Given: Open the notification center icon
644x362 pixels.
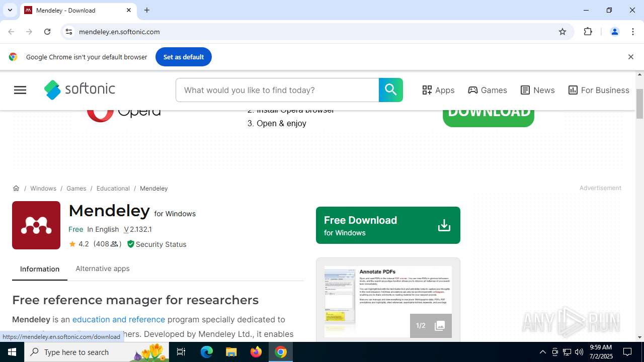Looking at the screenshot, I should [x=627, y=352].
